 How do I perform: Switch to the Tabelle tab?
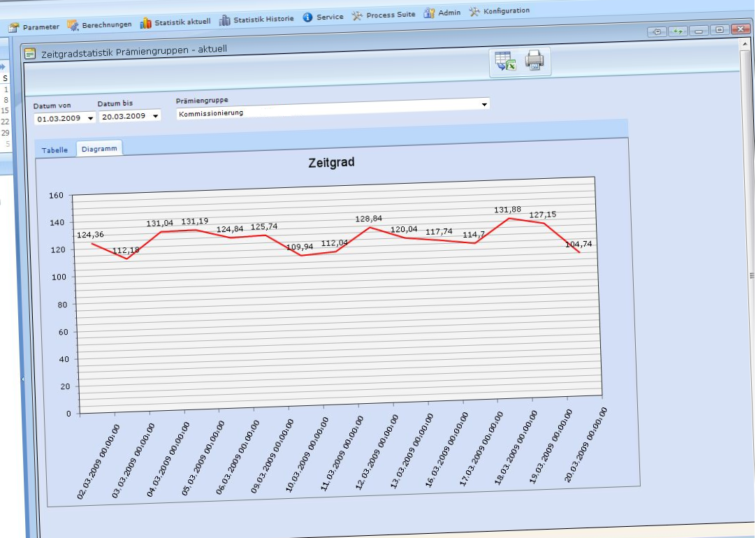[54, 150]
